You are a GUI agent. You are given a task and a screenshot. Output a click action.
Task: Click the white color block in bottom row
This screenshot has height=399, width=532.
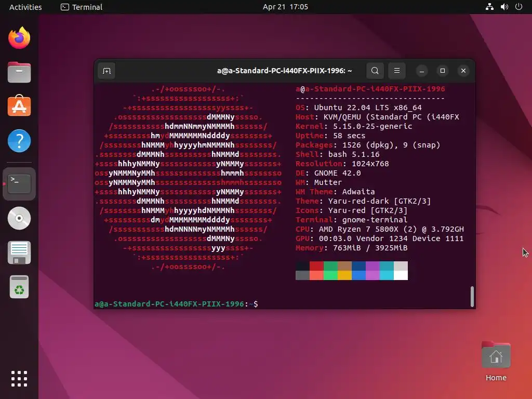[x=401, y=275]
